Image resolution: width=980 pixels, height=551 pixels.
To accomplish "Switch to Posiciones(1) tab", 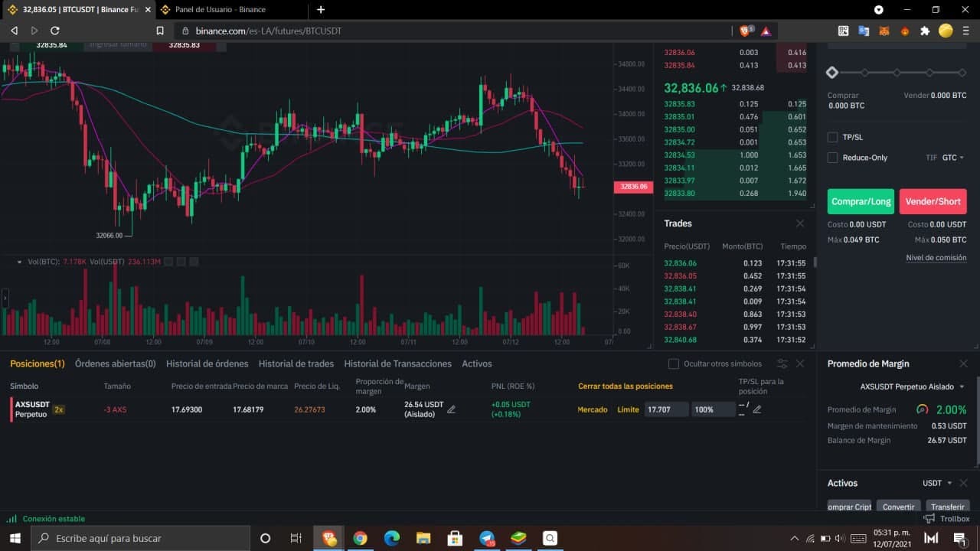I will tap(38, 364).
